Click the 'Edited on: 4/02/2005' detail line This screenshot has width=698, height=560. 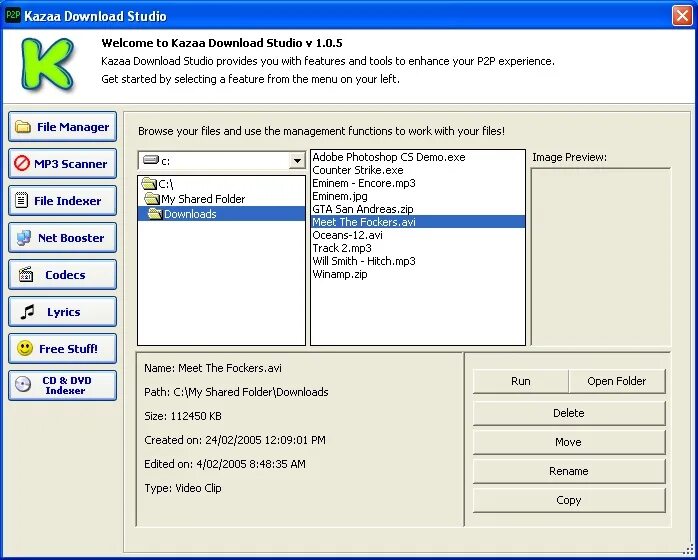225,464
